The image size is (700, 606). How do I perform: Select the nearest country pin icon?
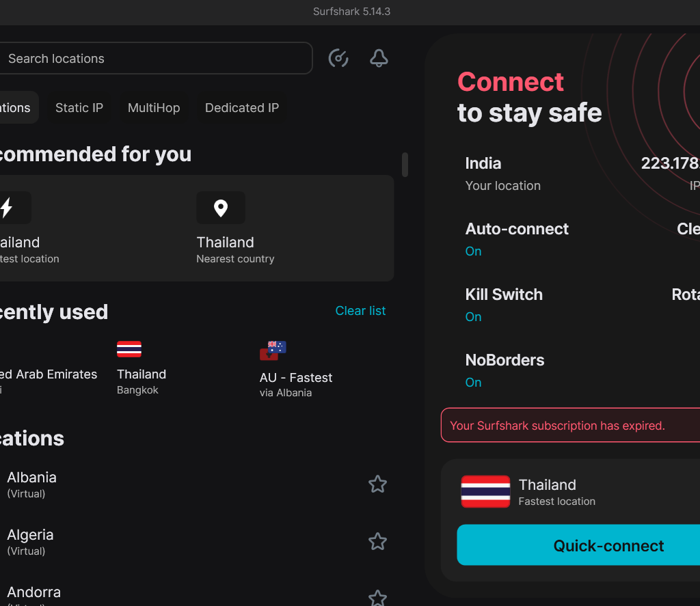click(x=221, y=208)
